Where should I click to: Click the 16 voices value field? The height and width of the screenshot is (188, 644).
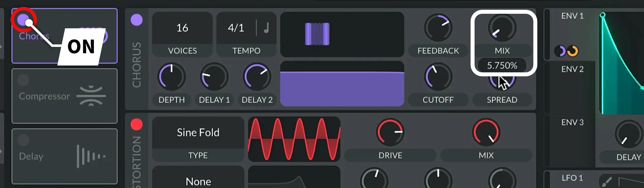(182, 28)
